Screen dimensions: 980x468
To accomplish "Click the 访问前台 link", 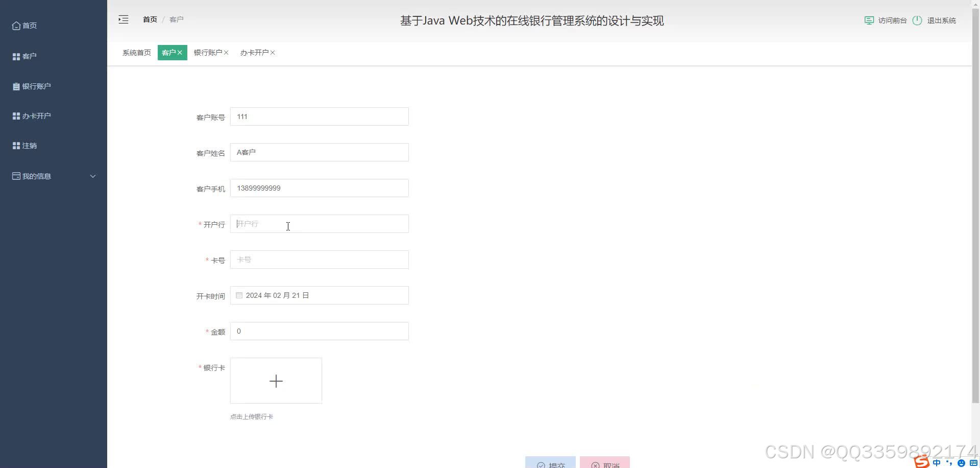I will [892, 20].
